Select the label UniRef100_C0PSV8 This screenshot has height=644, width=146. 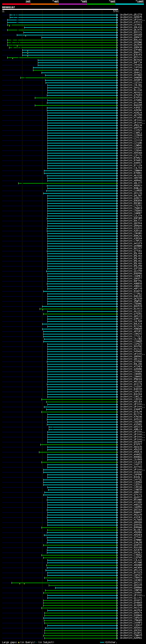pos(131,67)
